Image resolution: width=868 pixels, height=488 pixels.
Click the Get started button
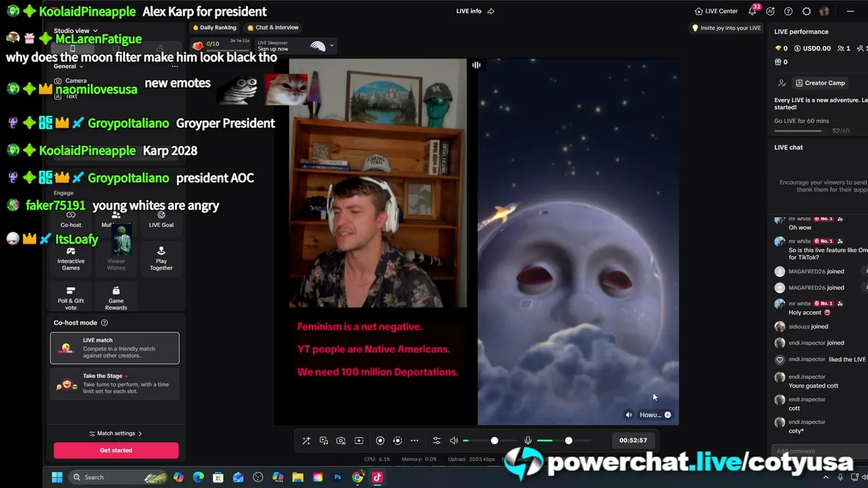tap(116, 450)
